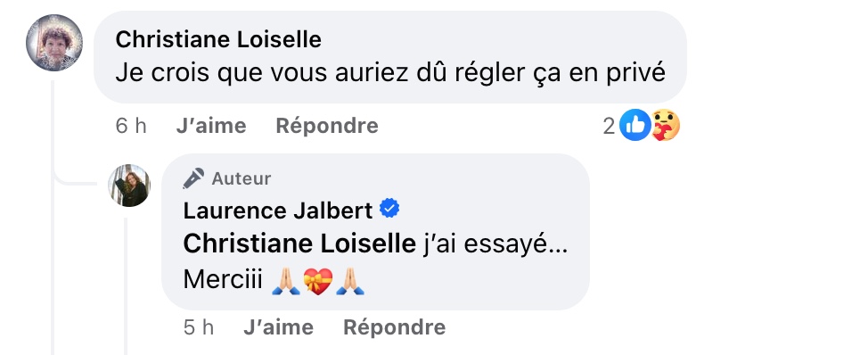Click Répondre under Laurence Jalbert's reply
The image size is (868, 355).
click(x=395, y=327)
